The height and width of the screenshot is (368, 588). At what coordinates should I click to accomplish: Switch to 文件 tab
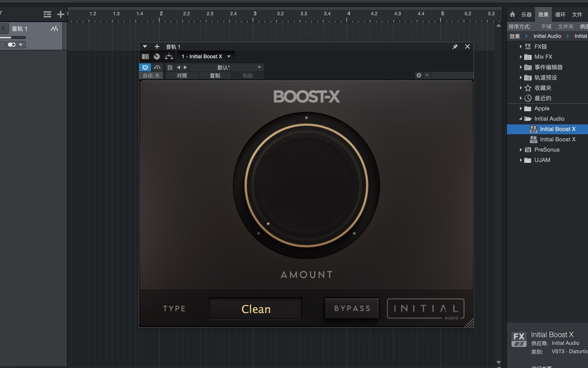pyautogui.click(x=577, y=14)
